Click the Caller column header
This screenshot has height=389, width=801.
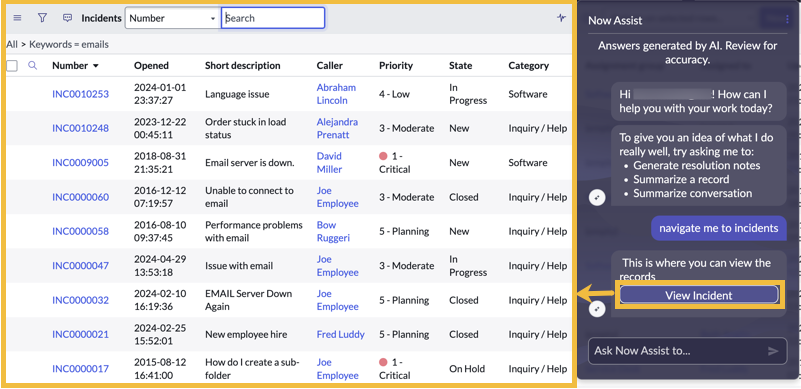[x=329, y=65]
